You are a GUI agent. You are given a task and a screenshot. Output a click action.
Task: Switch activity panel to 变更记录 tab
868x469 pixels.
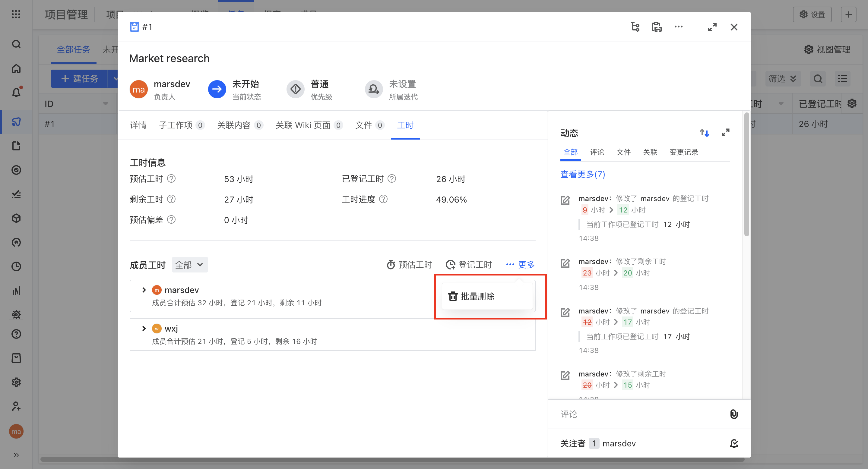[684, 152]
